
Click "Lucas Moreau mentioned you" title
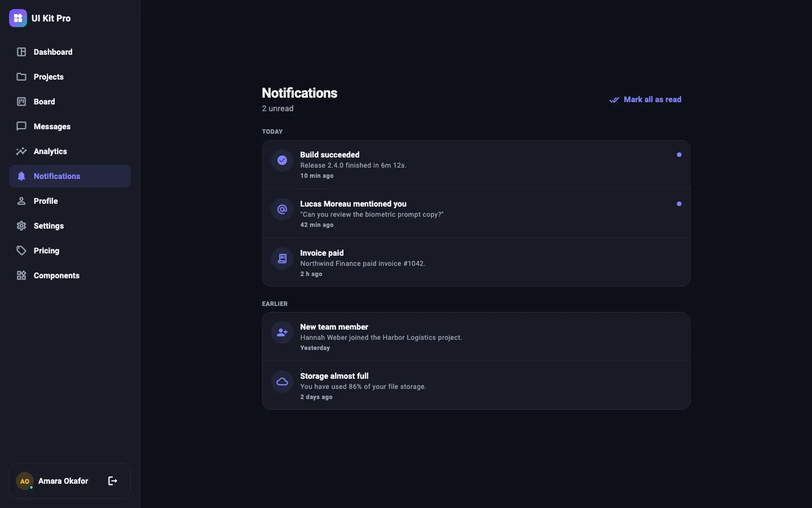[353, 204]
